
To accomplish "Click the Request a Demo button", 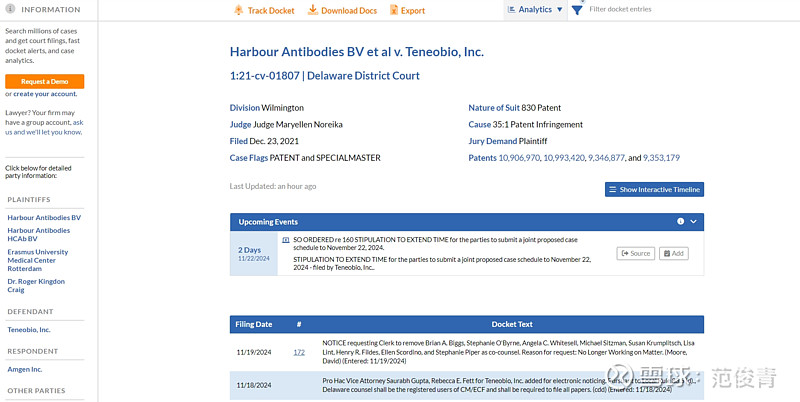I will click(44, 82).
